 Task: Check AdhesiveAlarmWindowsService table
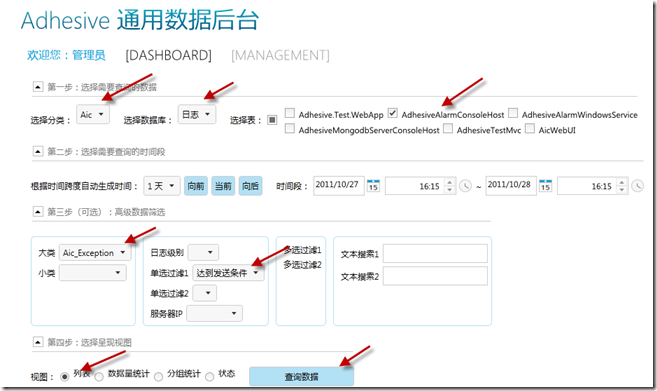coord(513,113)
